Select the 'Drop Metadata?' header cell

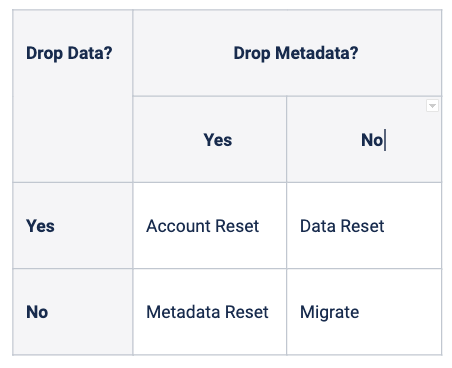pos(287,53)
